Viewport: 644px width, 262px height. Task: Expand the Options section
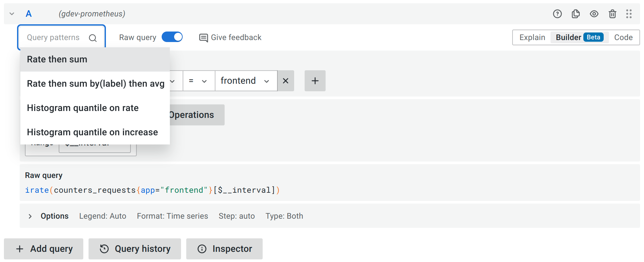pos(30,216)
